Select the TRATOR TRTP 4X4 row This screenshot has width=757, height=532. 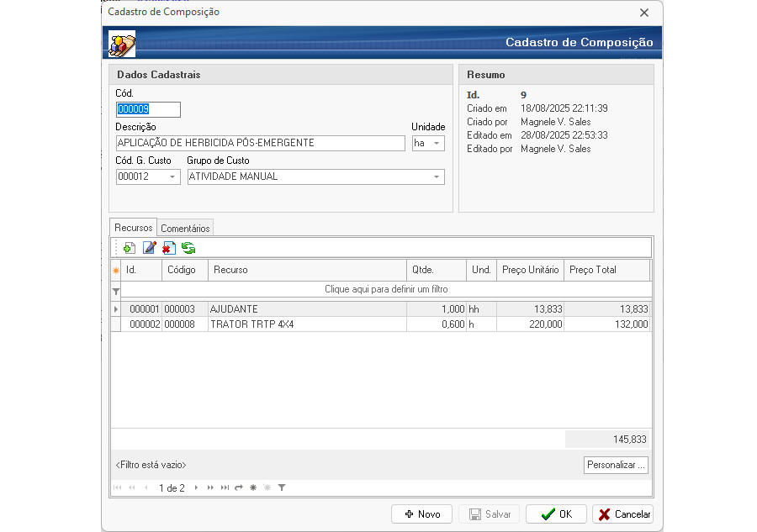(306, 324)
